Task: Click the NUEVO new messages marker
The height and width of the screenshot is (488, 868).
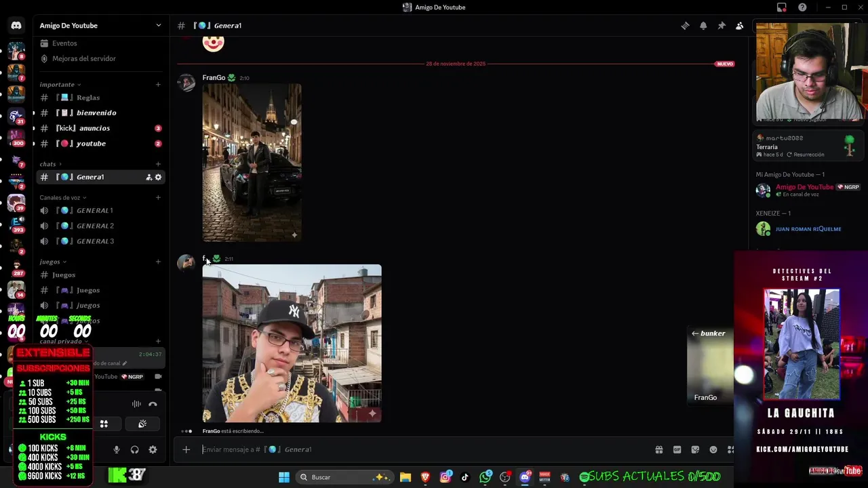Action: click(725, 64)
